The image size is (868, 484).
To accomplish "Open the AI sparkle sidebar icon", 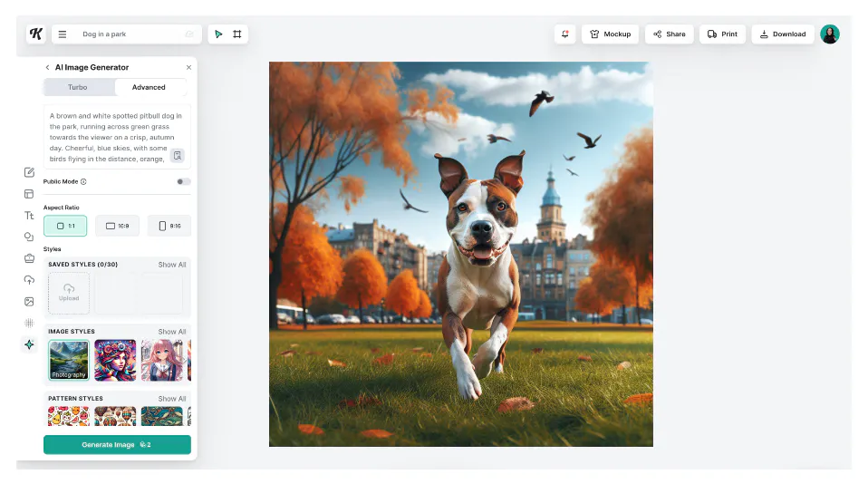I will coord(29,344).
